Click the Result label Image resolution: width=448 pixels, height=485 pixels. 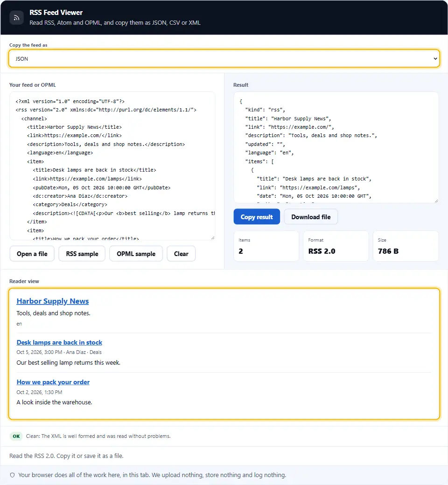pos(240,85)
